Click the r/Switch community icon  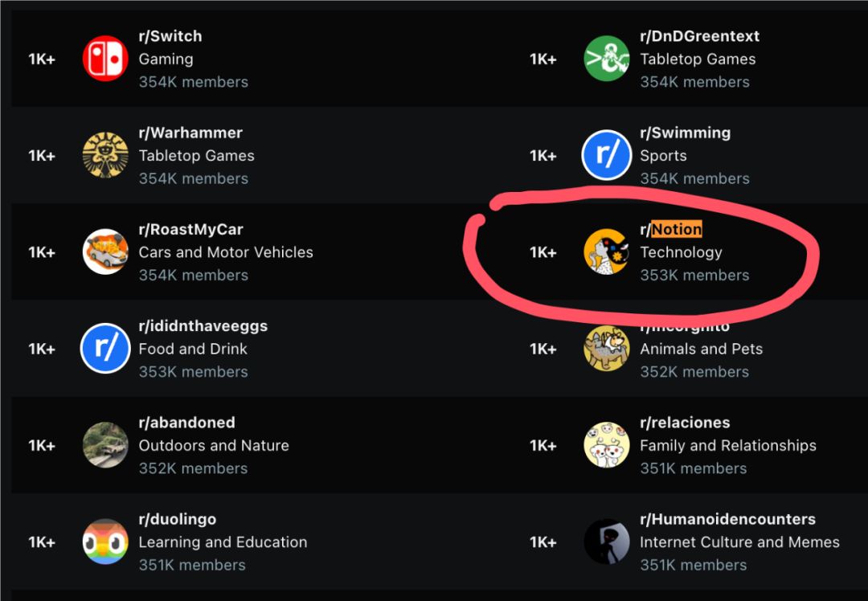(105, 59)
